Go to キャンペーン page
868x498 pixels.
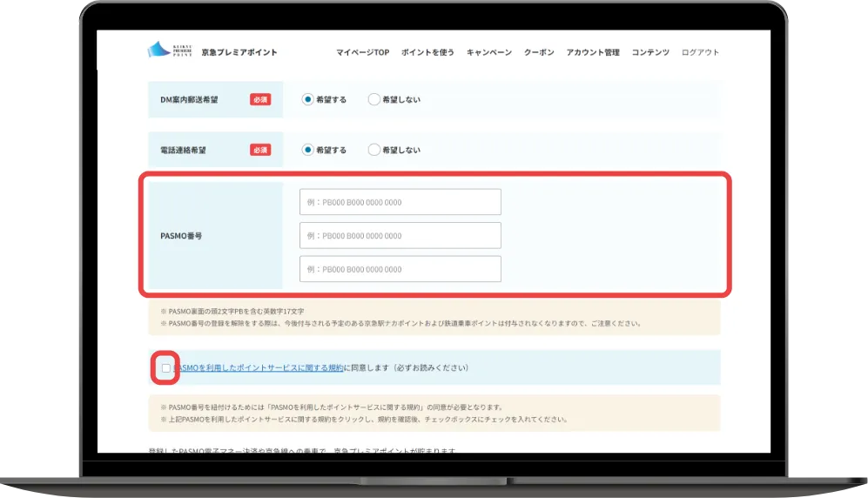pyautogui.click(x=488, y=52)
